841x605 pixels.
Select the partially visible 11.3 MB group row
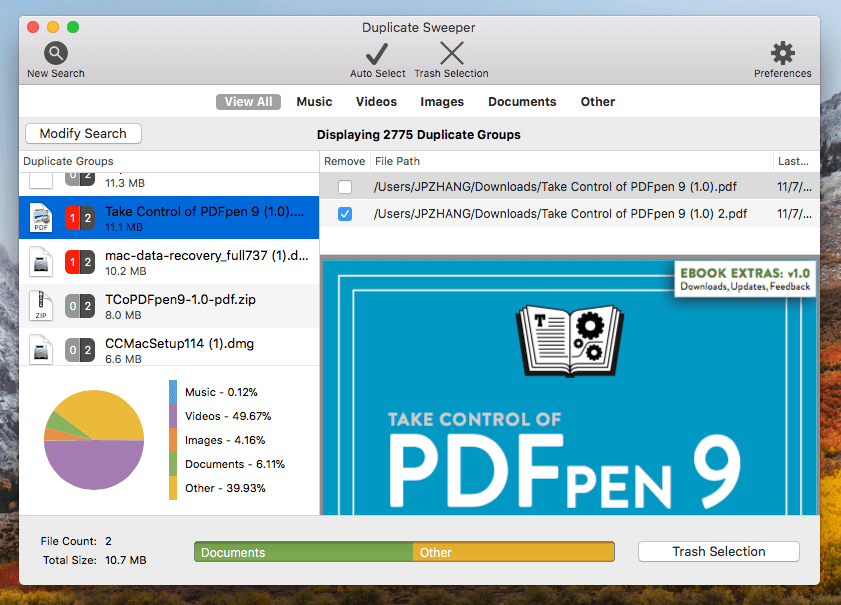click(x=169, y=183)
